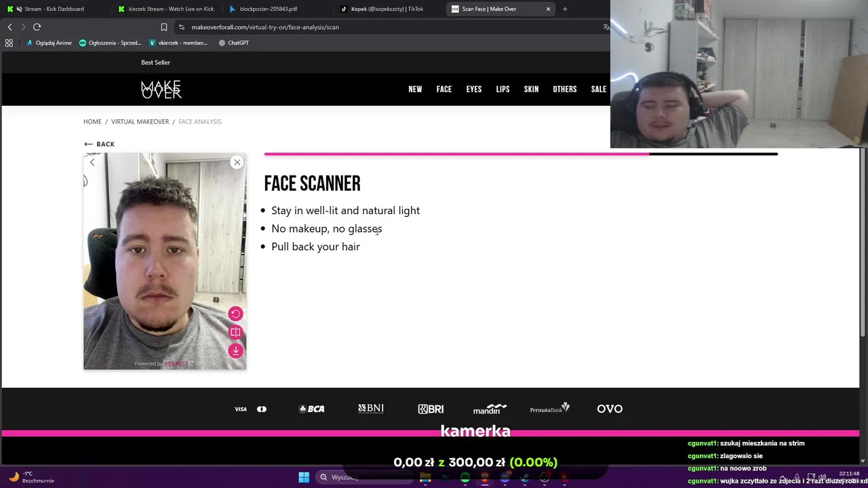
Task: Click HOME breadcrumb
Action: 92,121
